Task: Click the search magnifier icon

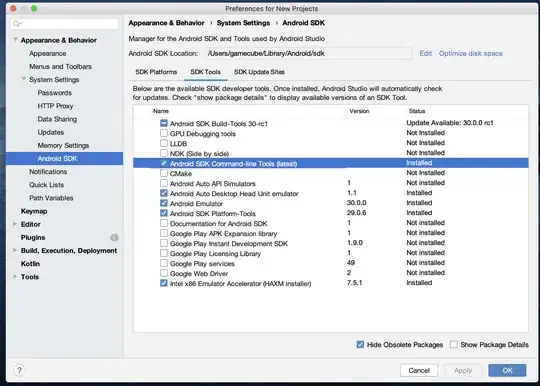Action: 17,23
